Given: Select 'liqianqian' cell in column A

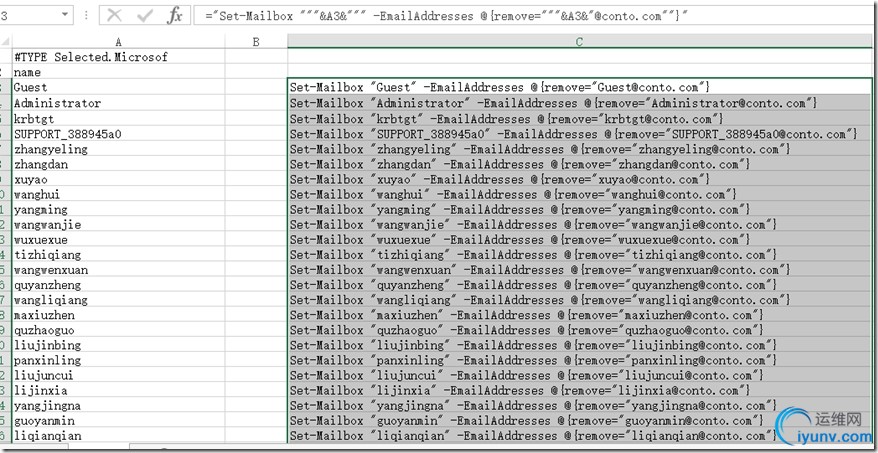Looking at the screenshot, I should pyautogui.click(x=119, y=436).
